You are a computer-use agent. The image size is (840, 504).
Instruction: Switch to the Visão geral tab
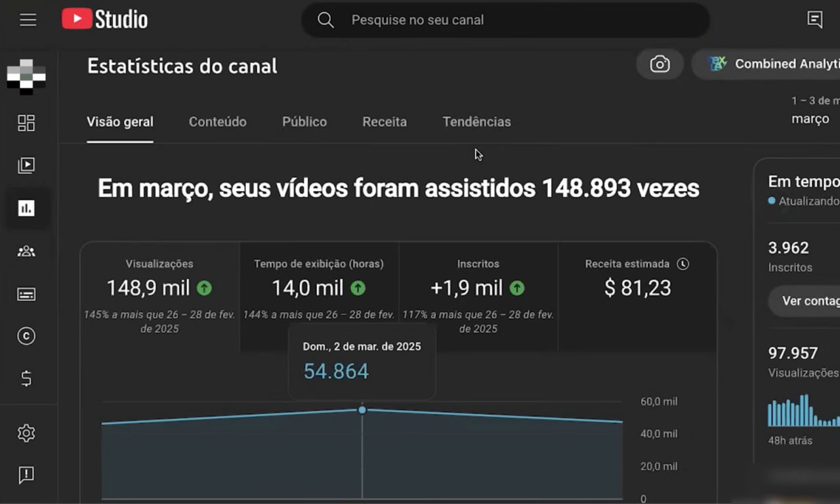[120, 122]
